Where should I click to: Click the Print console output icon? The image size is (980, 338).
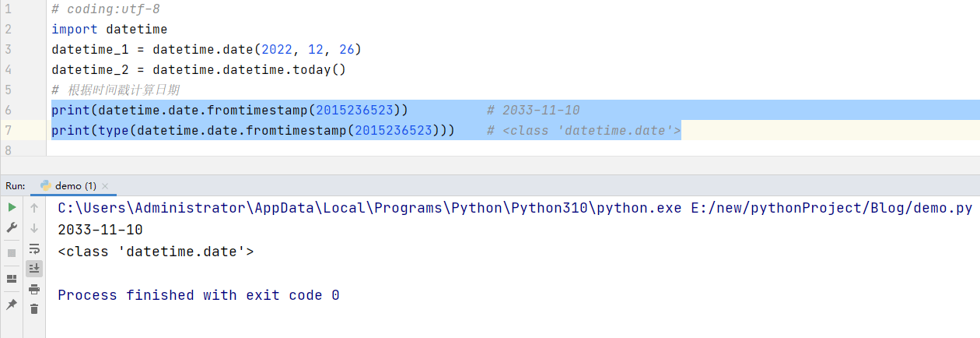click(x=34, y=289)
